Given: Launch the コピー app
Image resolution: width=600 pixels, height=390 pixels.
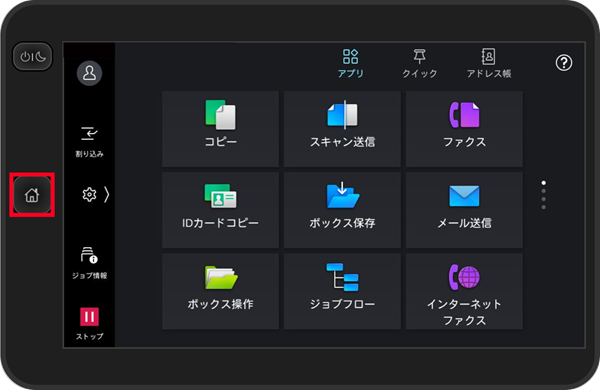Looking at the screenshot, I should (x=220, y=129).
